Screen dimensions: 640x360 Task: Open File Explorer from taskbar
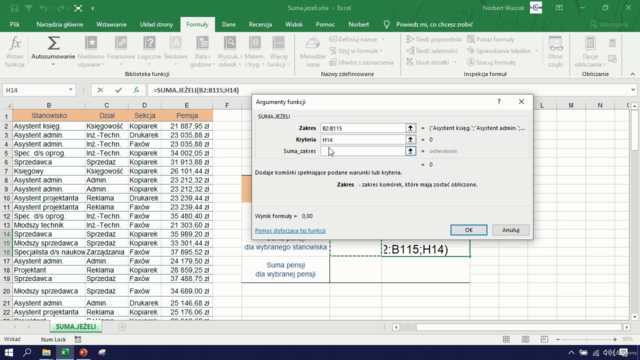coord(46,353)
